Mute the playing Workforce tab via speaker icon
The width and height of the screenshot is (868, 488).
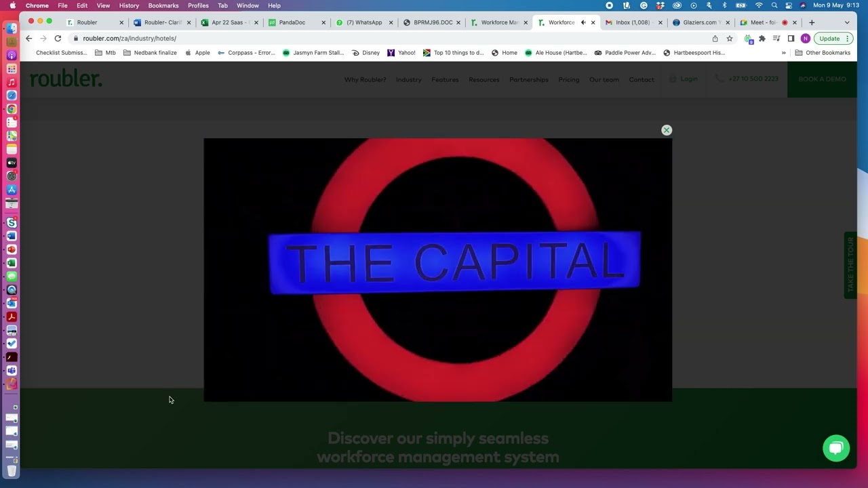(583, 22)
